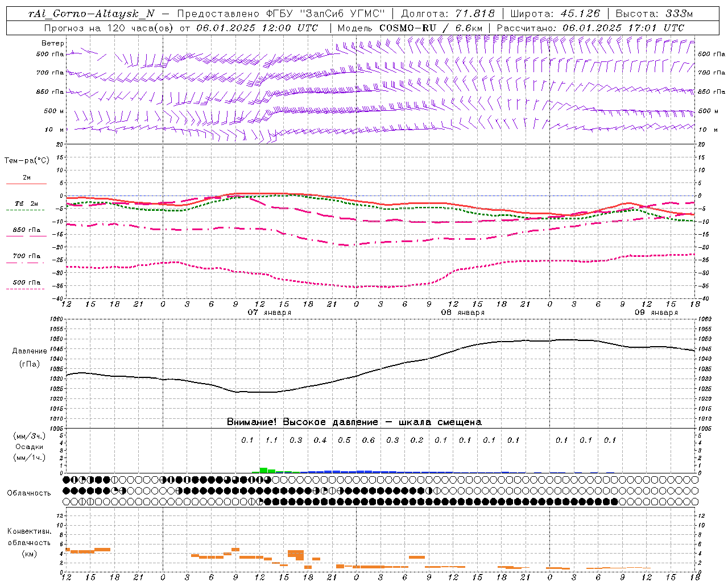The width and height of the screenshot is (728, 582).
Task: Click the 0.4 precipitation value
Action: [320, 440]
